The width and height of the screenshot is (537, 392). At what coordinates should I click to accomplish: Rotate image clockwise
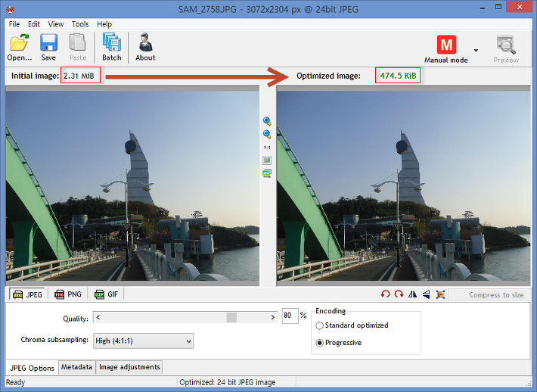399,294
